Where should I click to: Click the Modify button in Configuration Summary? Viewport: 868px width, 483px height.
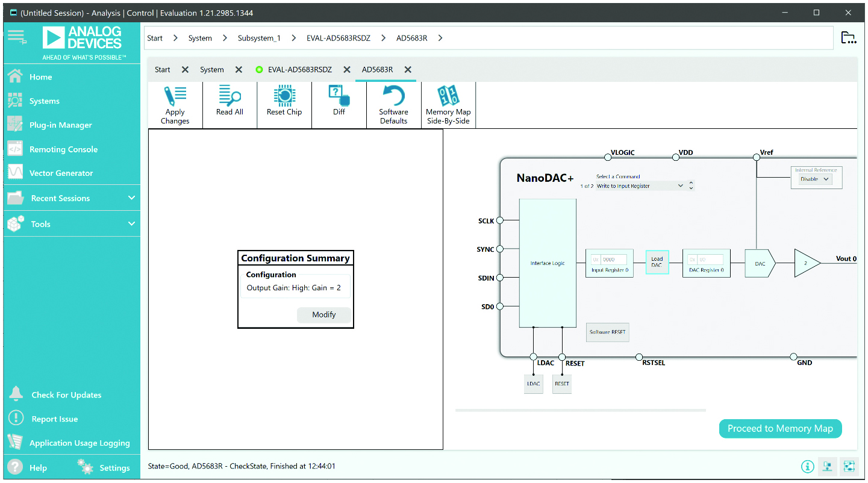tap(323, 315)
